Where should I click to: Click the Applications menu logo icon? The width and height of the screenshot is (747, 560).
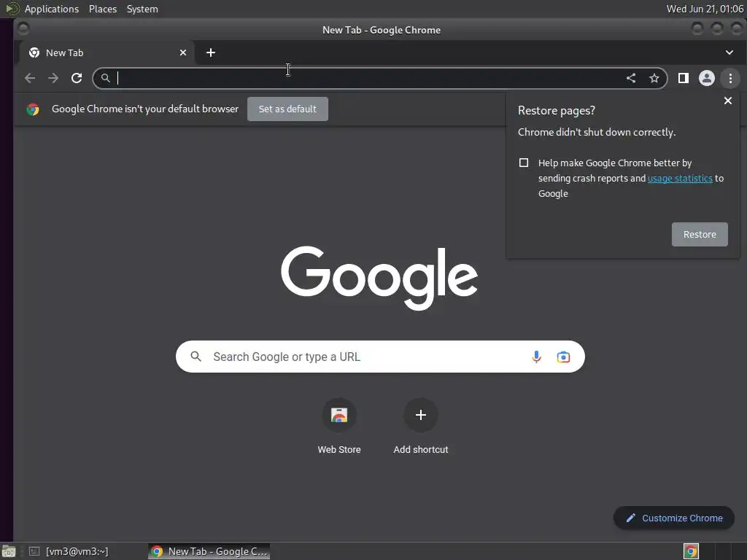pyautogui.click(x=12, y=9)
